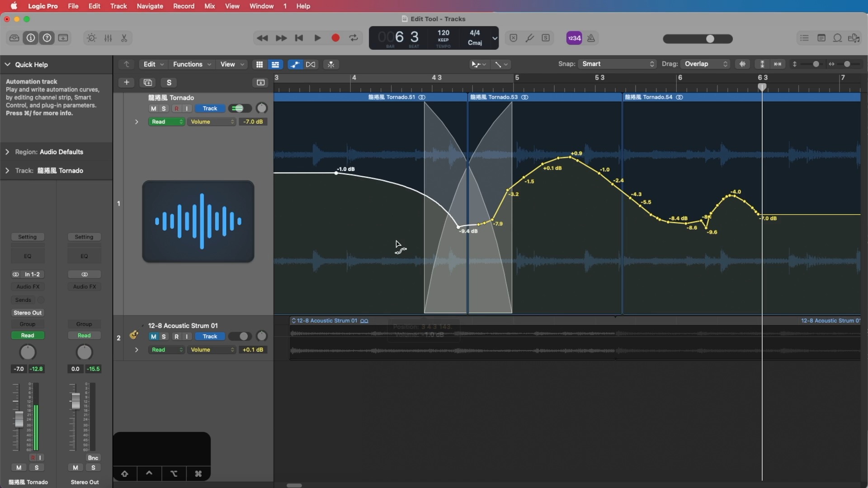The width and height of the screenshot is (868, 488).
Task: Toggle the Metronome click
Action: [x=591, y=38]
